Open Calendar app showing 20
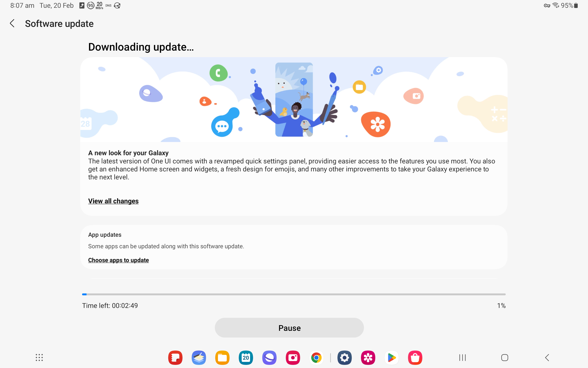This screenshot has width=588, height=368. (x=246, y=357)
